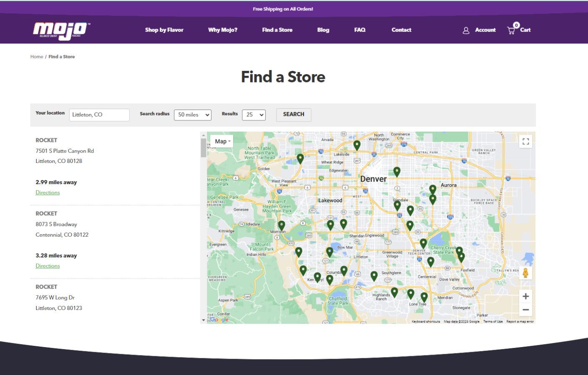This screenshot has width=588, height=375.
Task: Click the map pin near Arvada
Action: point(357,145)
